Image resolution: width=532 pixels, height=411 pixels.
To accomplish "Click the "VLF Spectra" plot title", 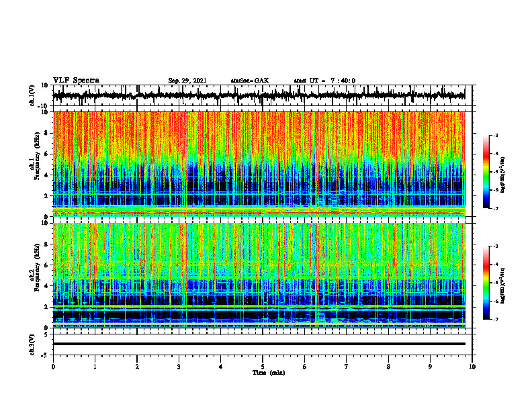I will 76,81.
